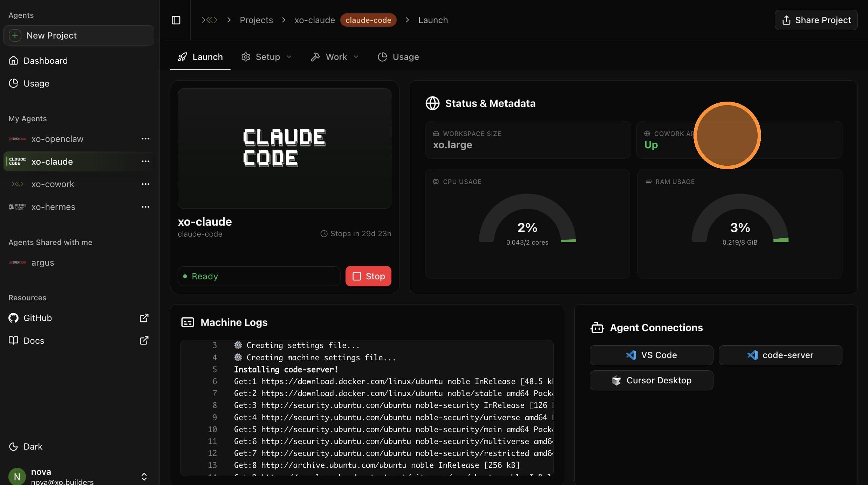Open more options for xo-cowork
868x485 pixels.
pos(145,184)
